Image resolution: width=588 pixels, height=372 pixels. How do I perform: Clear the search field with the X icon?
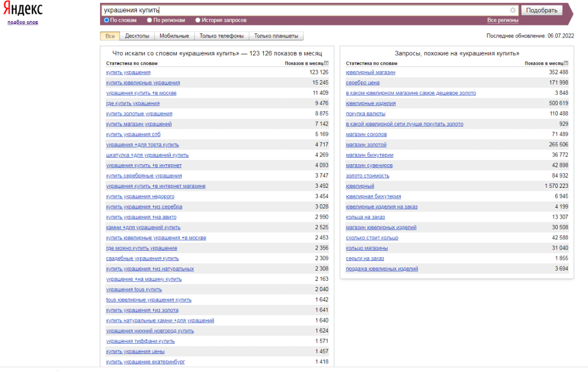[x=513, y=10]
